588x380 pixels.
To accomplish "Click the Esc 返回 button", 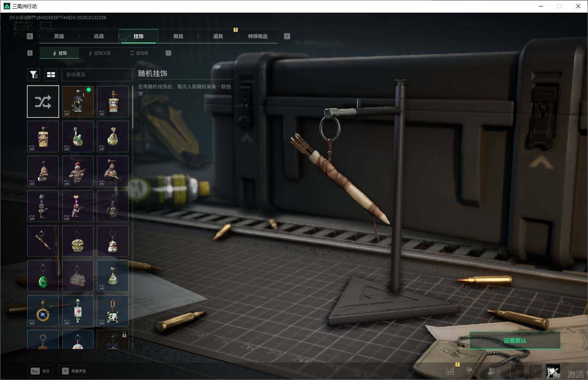I will (x=40, y=371).
